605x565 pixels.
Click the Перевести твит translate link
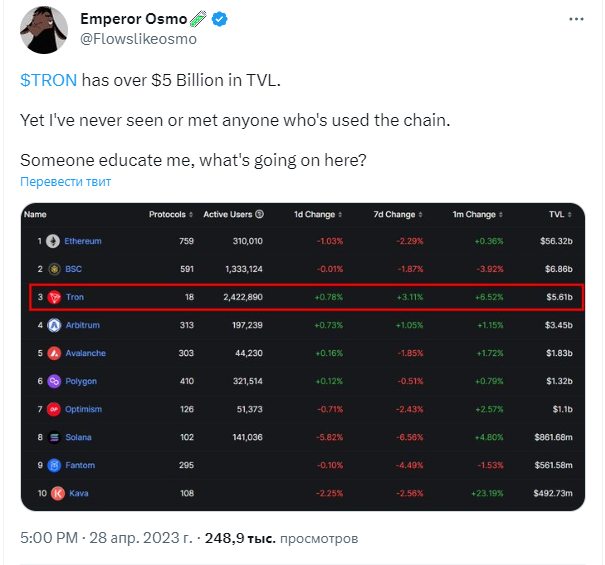tap(66, 181)
